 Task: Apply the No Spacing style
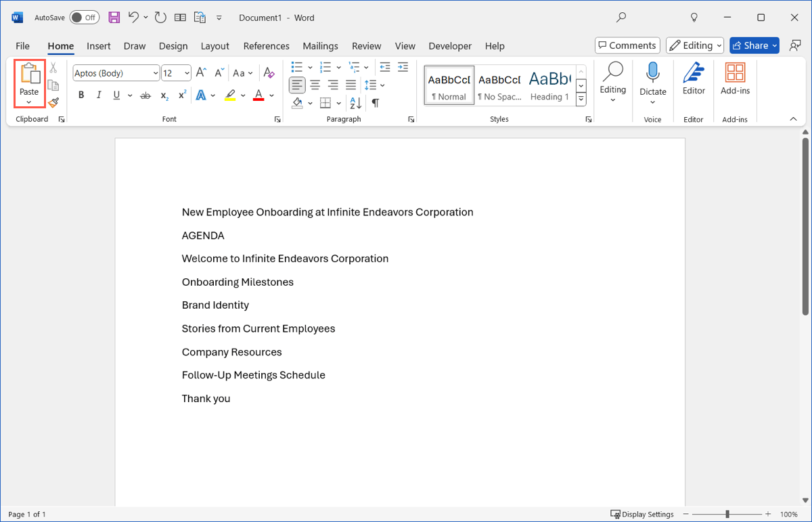coord(499,85)
